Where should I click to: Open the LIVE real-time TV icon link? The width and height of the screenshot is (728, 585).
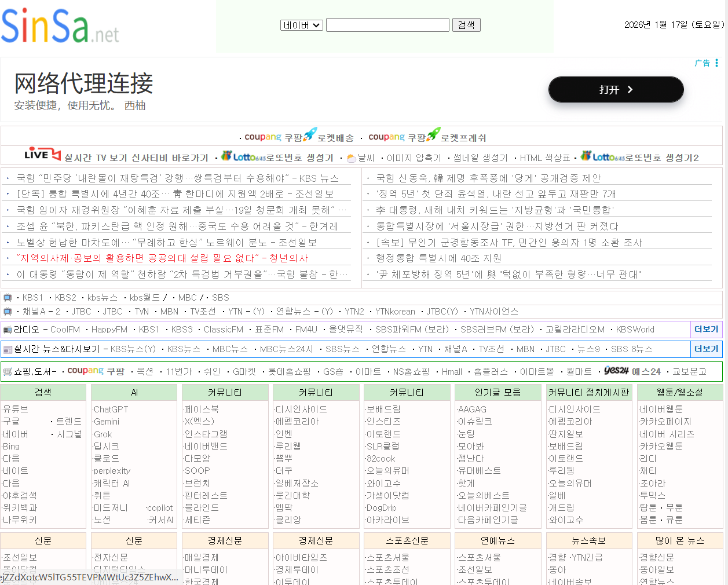42,155
